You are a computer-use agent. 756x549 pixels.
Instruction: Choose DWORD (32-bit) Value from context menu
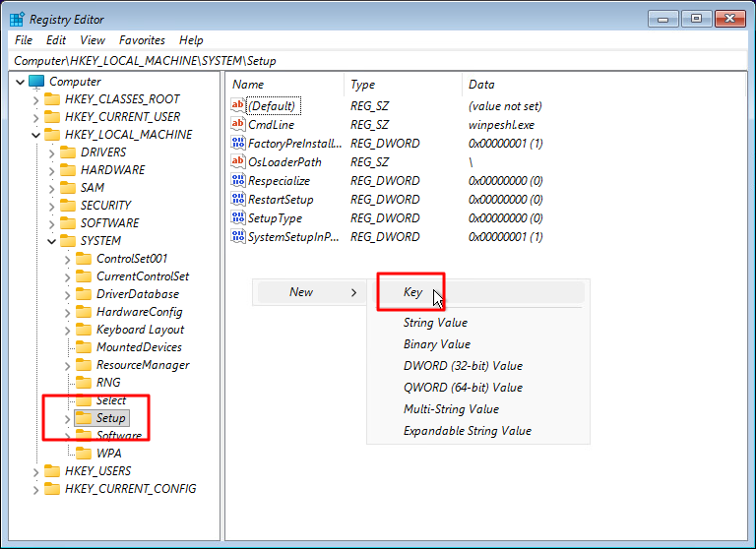pos(463,366)
